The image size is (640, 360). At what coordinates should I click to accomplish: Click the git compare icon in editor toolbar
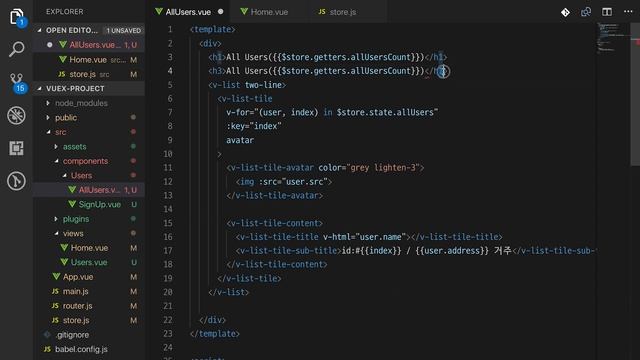click(565, 12)
